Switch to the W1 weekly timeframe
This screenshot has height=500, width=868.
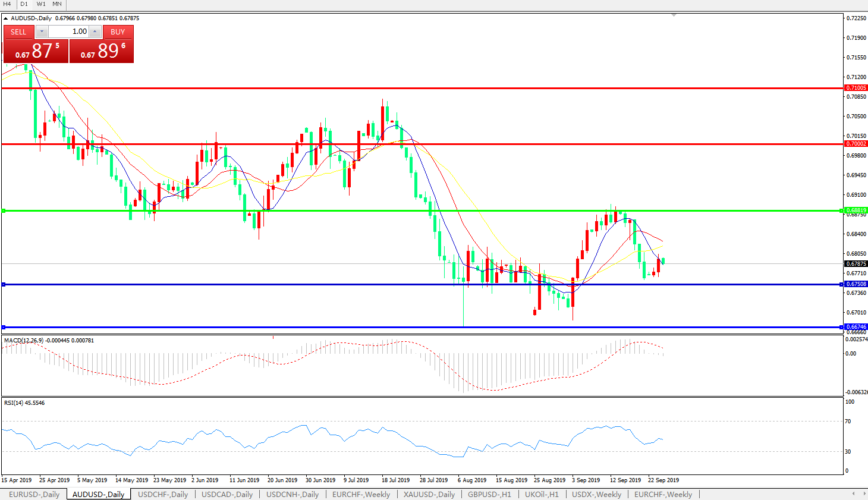tap(41, 4)
